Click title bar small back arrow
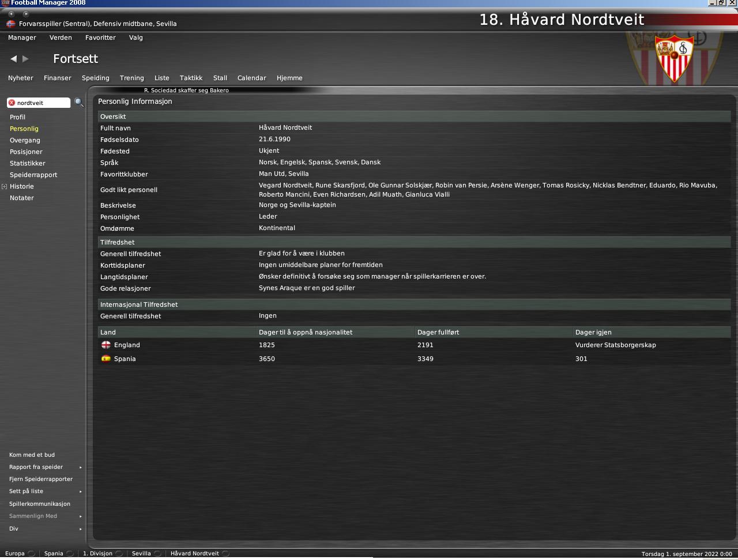The image size is (738, 560). click(11, 13)
